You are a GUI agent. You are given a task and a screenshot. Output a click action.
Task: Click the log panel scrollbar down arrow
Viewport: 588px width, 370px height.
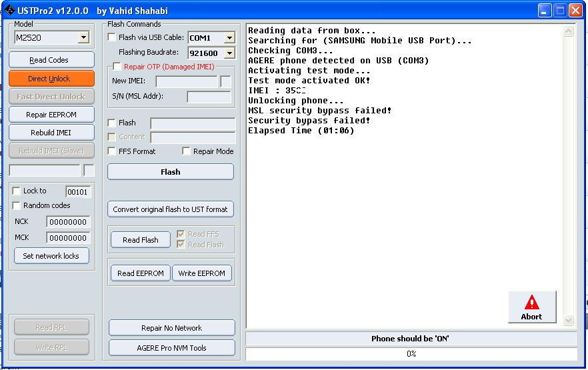568,321
